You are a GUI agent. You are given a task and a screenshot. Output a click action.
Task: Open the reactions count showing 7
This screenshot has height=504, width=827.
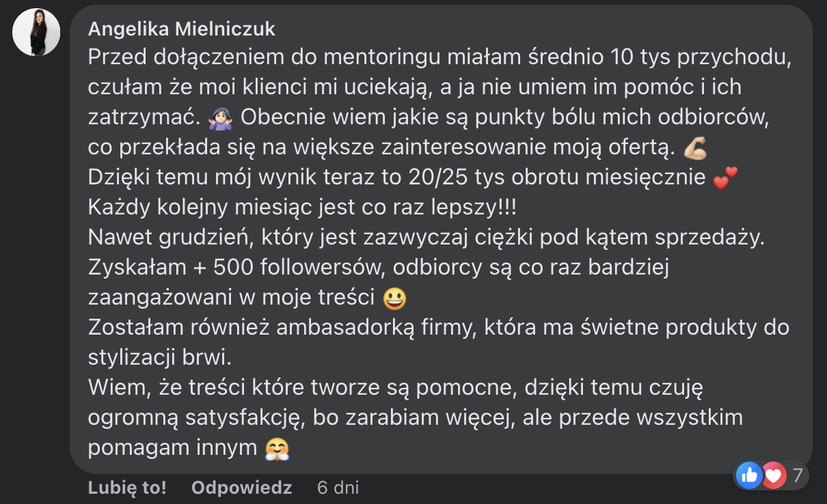798,475
